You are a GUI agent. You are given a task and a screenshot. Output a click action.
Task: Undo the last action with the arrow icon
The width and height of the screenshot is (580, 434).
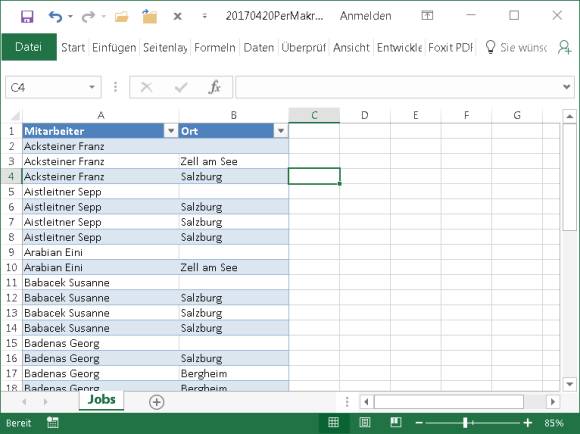click(x=55, y=16)
